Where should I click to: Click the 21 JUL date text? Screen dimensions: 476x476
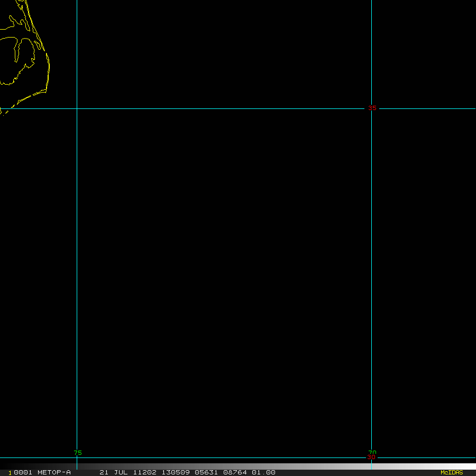pyautogui.click(x=114, y=472)
